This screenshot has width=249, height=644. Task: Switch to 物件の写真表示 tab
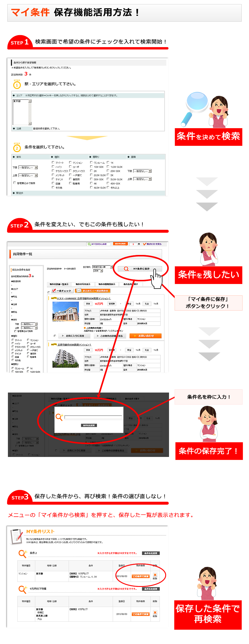(x=83, y=284)
